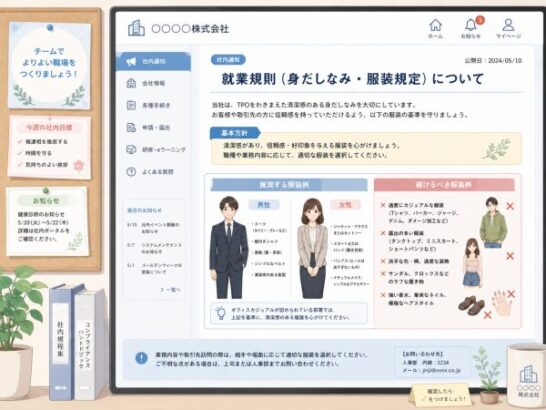The width and height of the screenshot is (546, 410).
Task: Click the hand with nails illustration
Action: (502, 302)
